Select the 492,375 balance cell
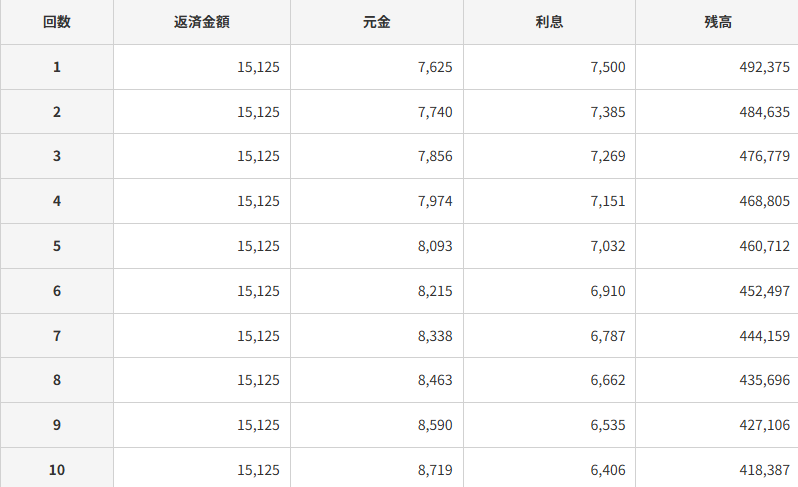798x487 pixels. click(717, 67)
